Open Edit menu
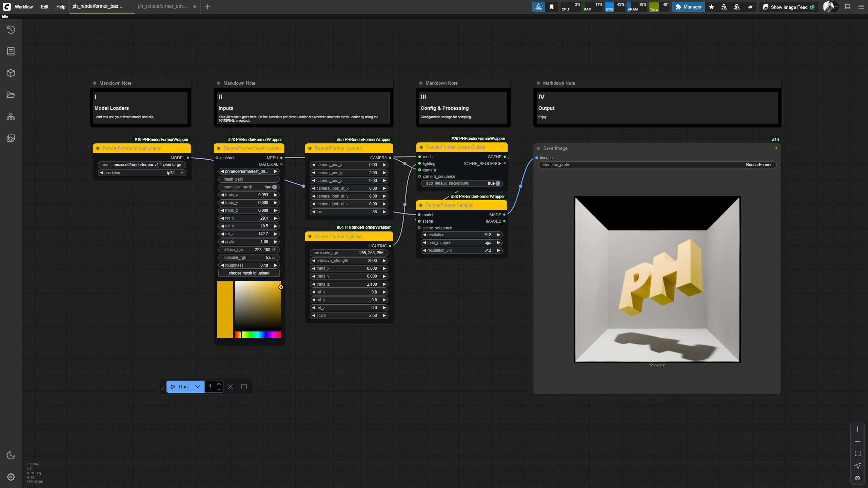 coord(44,7)
